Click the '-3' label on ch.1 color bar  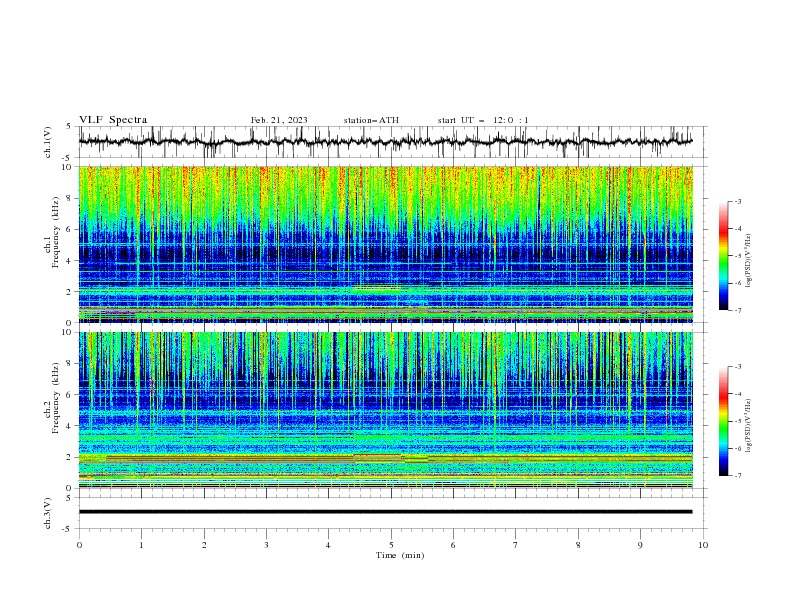coord(738,201)
